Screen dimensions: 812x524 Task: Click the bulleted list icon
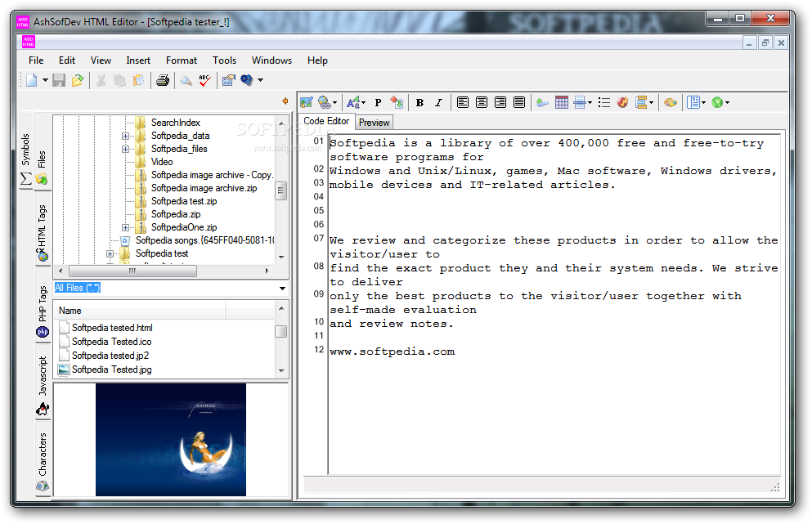pos(603,102)
